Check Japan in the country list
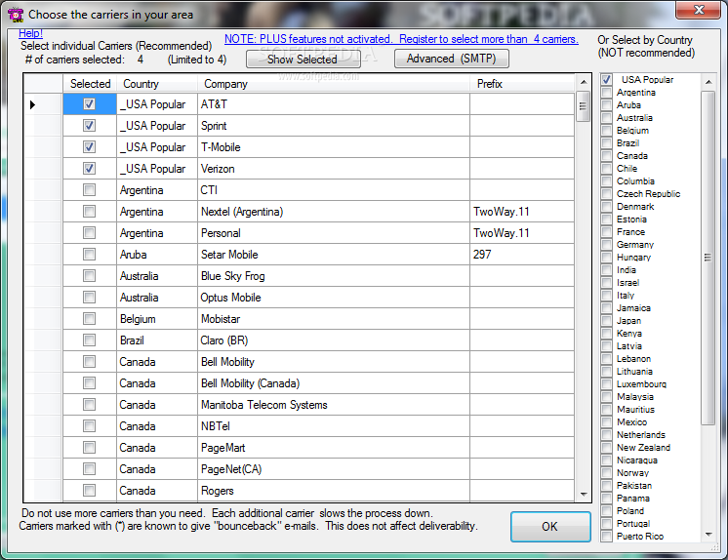 (606, 320)
